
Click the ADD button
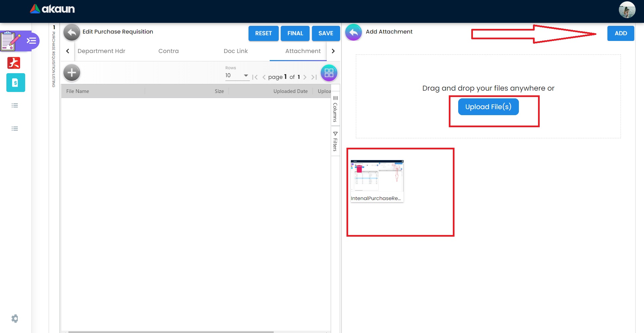(621, 33)
